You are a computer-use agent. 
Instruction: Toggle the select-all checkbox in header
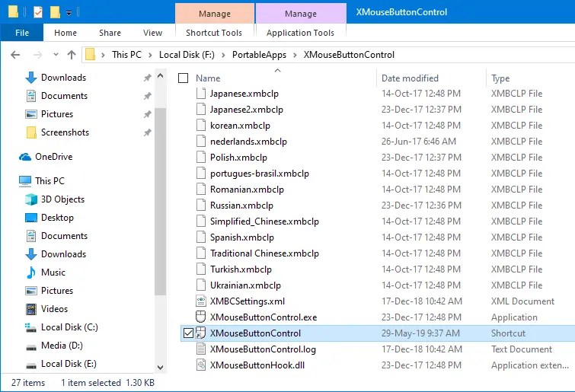[183, 78]
